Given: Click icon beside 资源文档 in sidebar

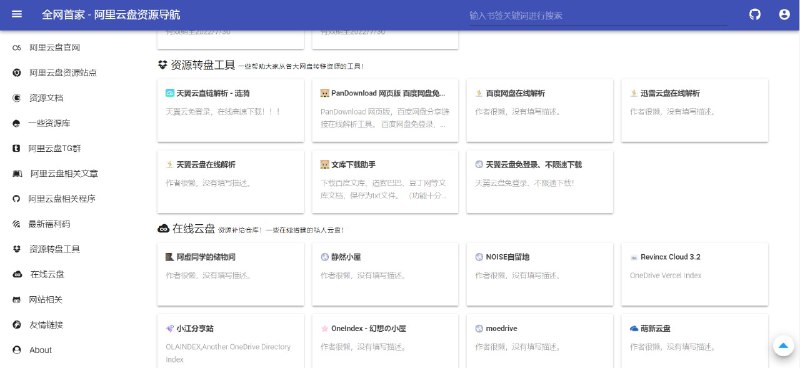Looking at the screenshot, I should tap(16, 98).
